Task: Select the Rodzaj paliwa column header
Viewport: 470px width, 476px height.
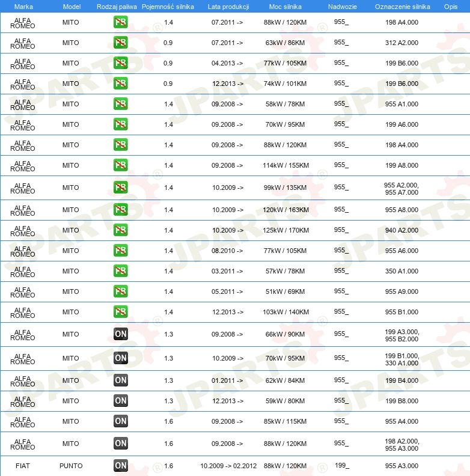Action: tap(117, 6)
